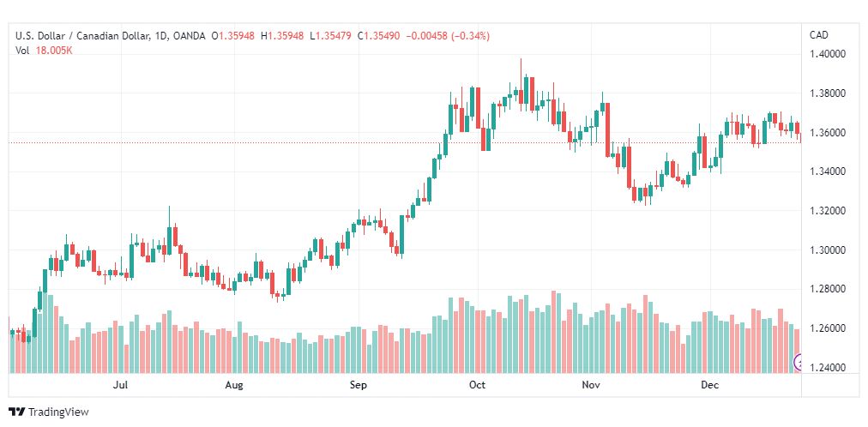Click the 1.36000 price axis label

(829, 133)
